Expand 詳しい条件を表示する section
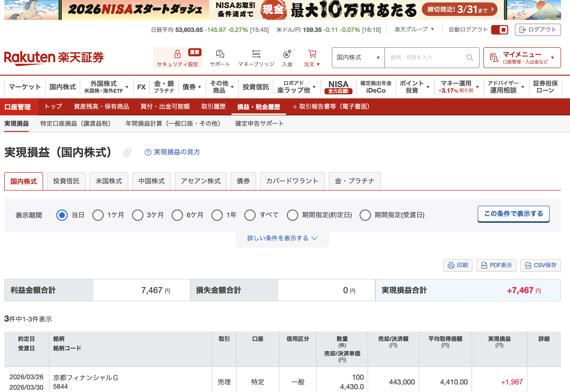 point(282,238)
